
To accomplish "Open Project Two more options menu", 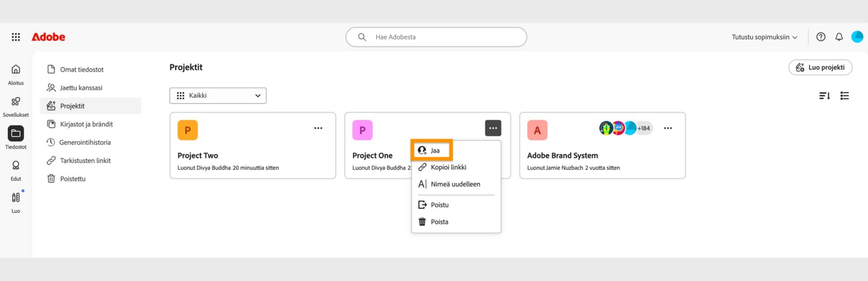I will 318,128.
